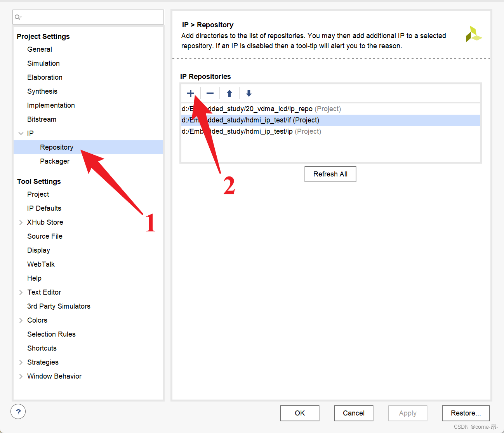Screen dimensions: 504x433
Task: Focus the settings search input field
Action: tap(88, 17)
